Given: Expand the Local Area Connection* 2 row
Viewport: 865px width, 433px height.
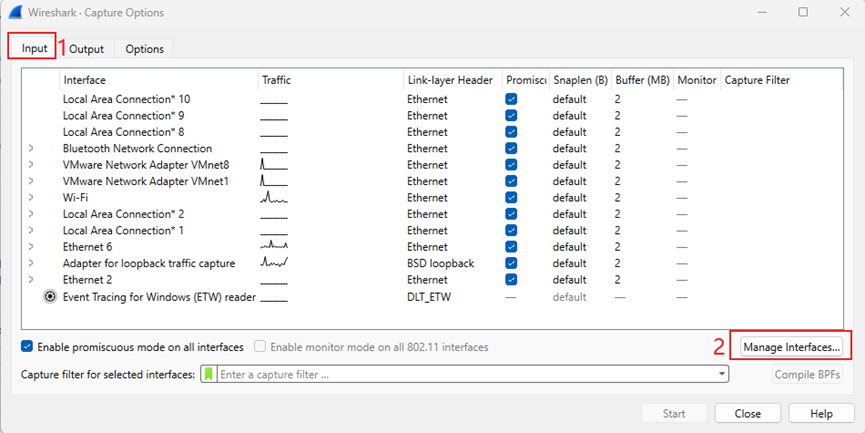Looking at the screenshot, I should pos(31,214).
